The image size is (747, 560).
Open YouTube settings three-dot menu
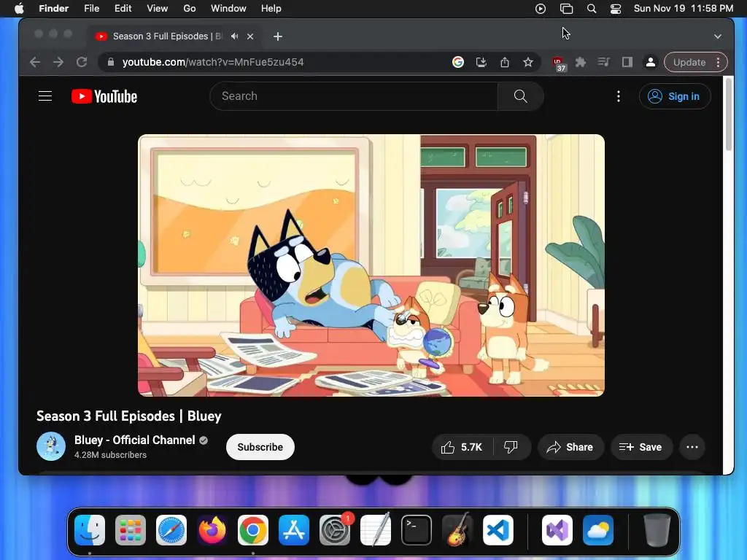(619, 96)
